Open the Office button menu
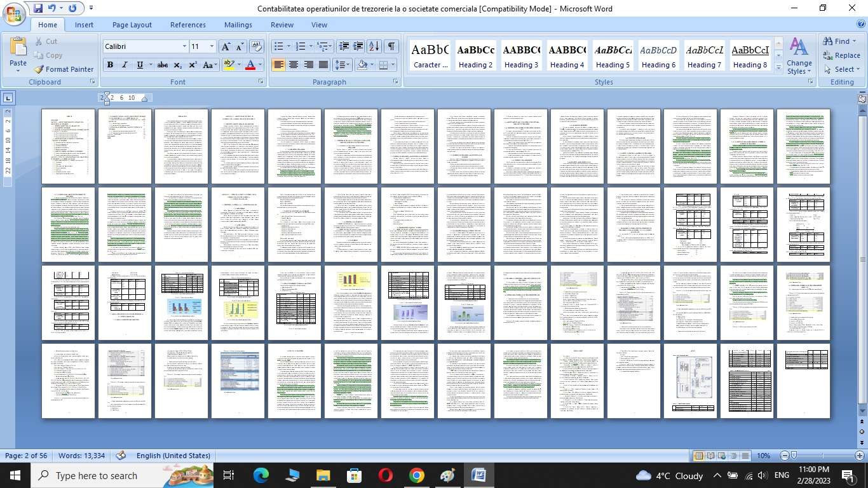The image size is (868, 488). pos(13,14)
